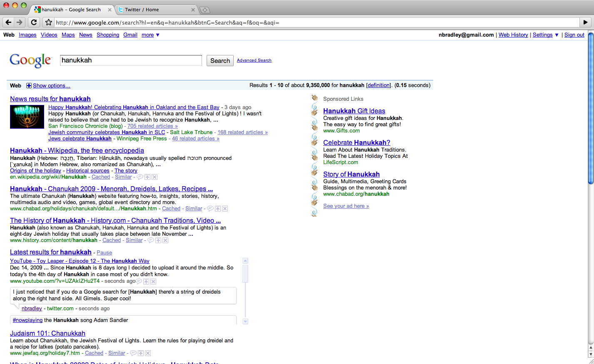594x364 pixels.
Task: Comment on the jewfaq.org result via bubble icon
Action: (133, 353)
